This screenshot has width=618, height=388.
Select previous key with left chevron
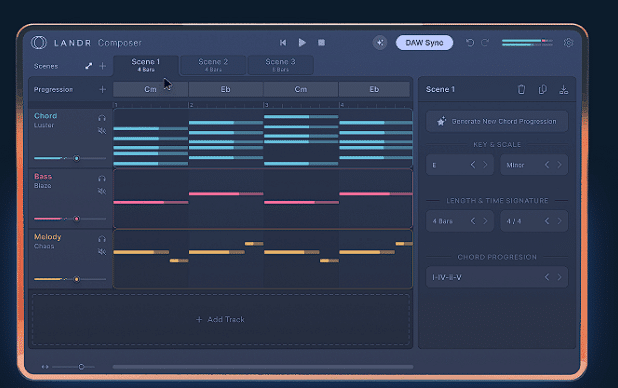click(473, 165)
